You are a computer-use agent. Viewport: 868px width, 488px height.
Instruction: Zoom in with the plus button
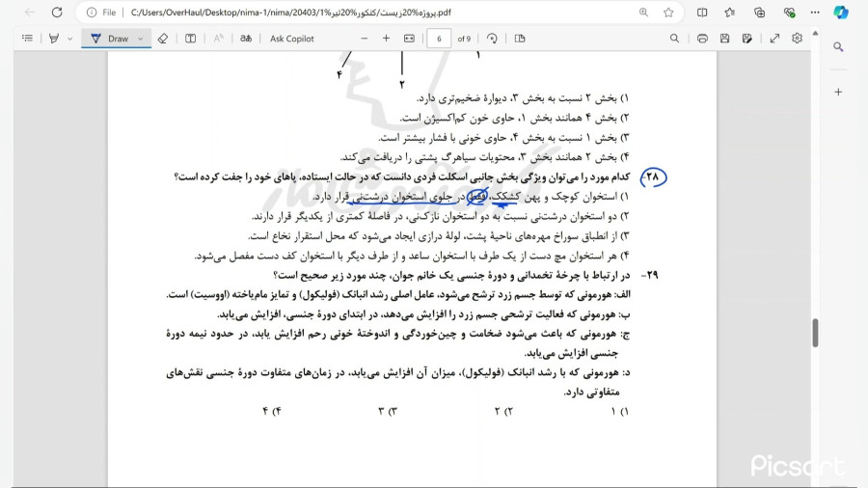386,39
